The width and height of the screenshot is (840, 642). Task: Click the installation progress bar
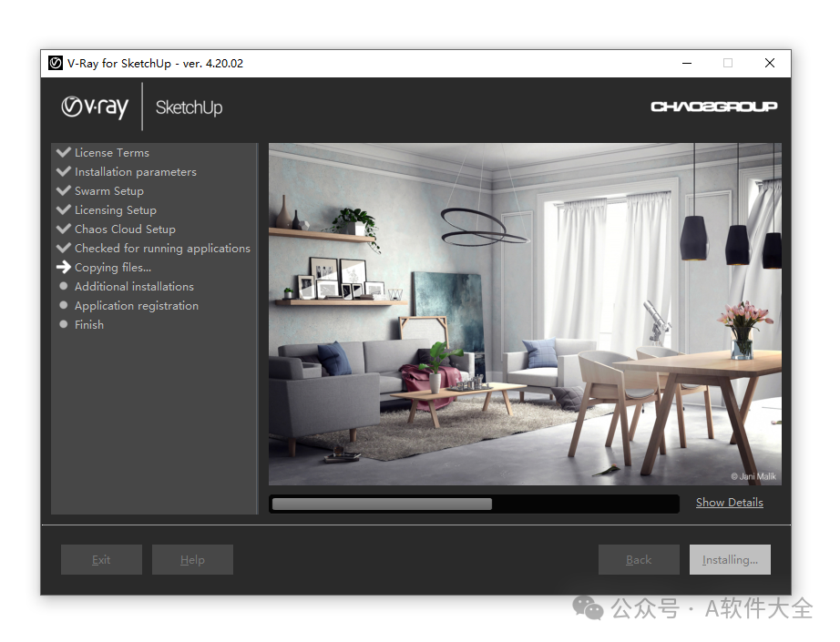point(474,504)
